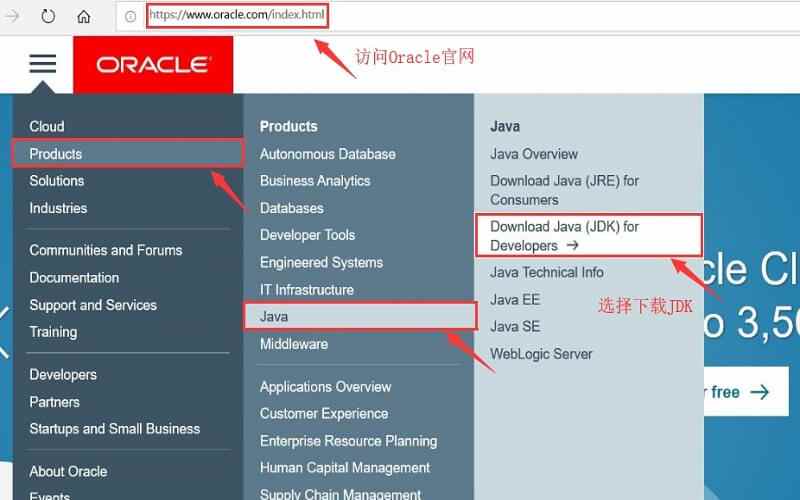Select Products in the main menu
Screen dimensions: 800x500
click(x=128, y=154)
